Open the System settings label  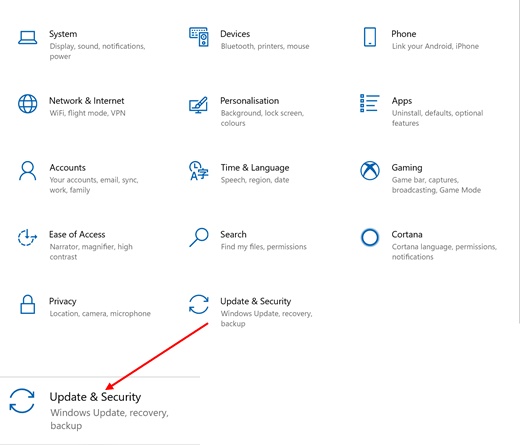coord(63,34)
